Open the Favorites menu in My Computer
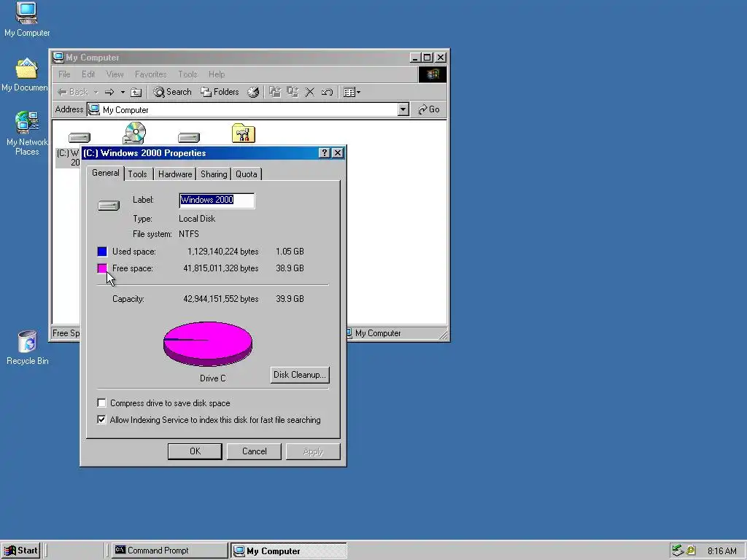 150,74
